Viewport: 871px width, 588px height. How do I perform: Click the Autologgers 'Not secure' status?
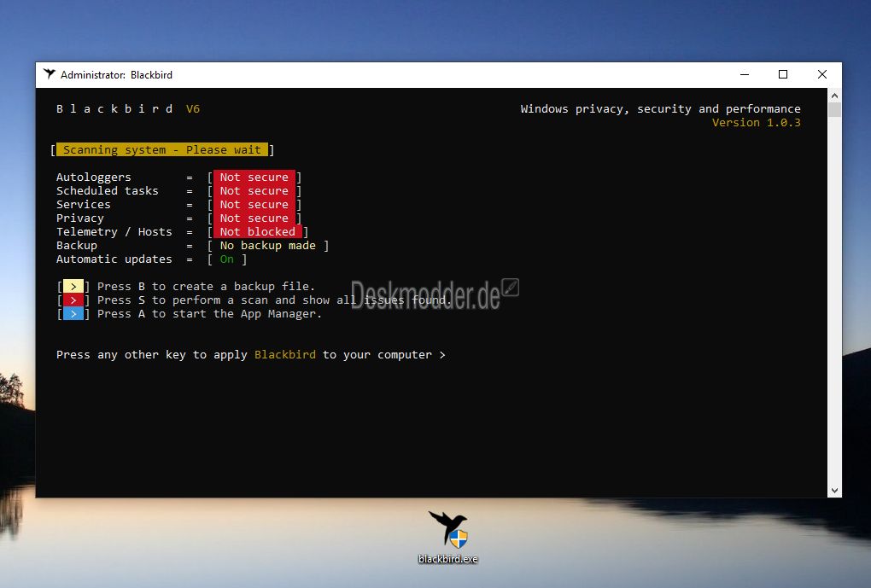[x=254, y=178]
